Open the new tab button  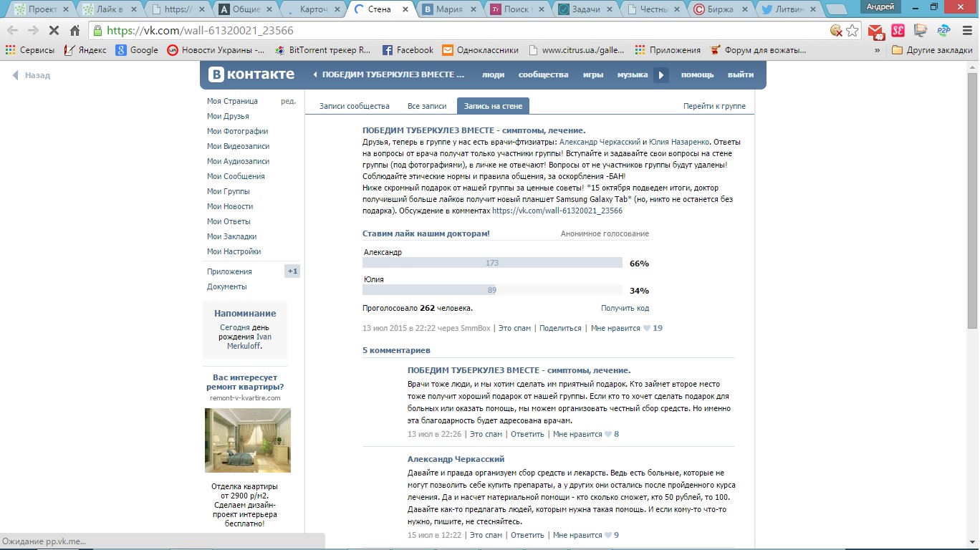tap(835, 10)
